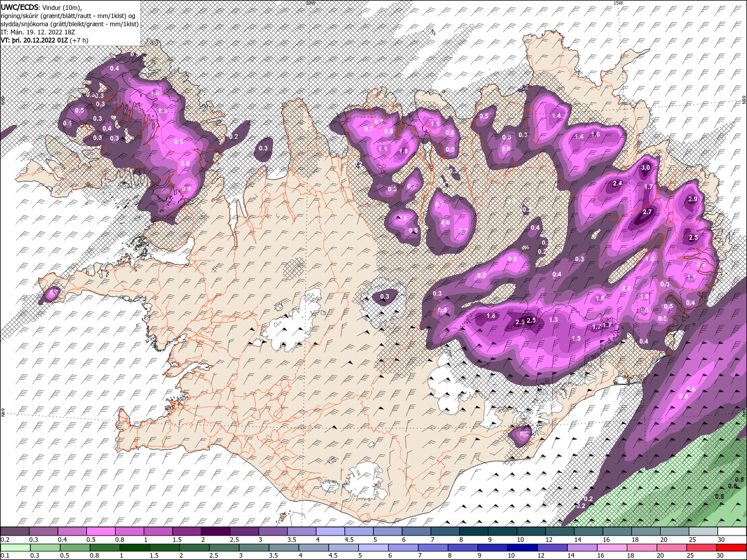Viewport: 747px width, 560px height.
Task: Click the "2.9" snowfall value on the map
Action: [693, 199]
